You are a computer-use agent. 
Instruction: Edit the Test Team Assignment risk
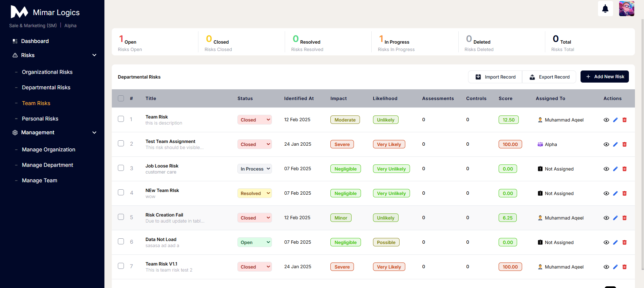tap(615, 144)
